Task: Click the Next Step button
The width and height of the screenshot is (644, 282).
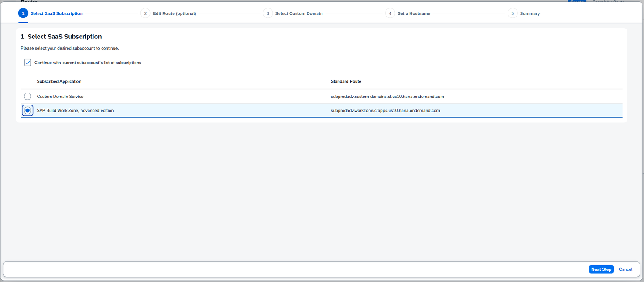Action: 601,269
